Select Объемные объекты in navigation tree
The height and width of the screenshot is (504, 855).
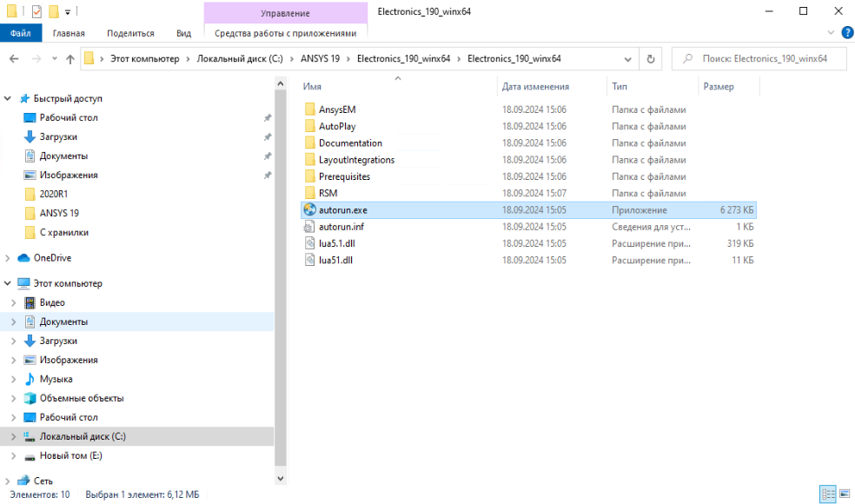pos(82,398)
